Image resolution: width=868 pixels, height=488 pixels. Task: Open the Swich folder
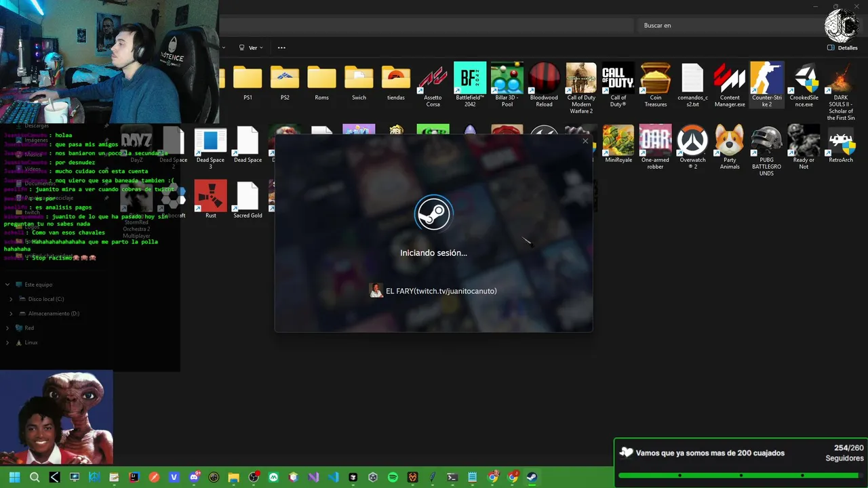(359, 83)
